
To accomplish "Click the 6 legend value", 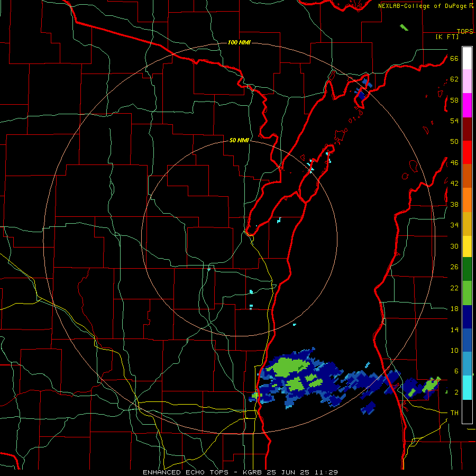I will coord(456,371).
